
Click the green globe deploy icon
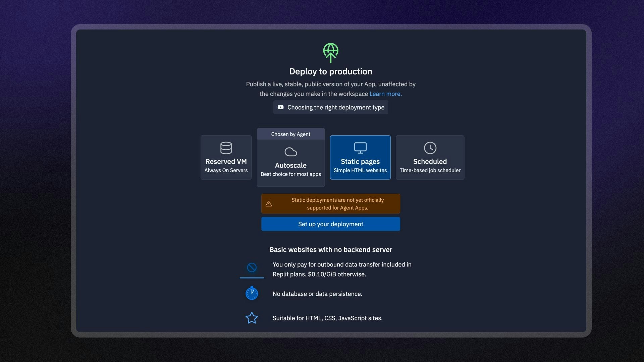[x=330, y=53]
